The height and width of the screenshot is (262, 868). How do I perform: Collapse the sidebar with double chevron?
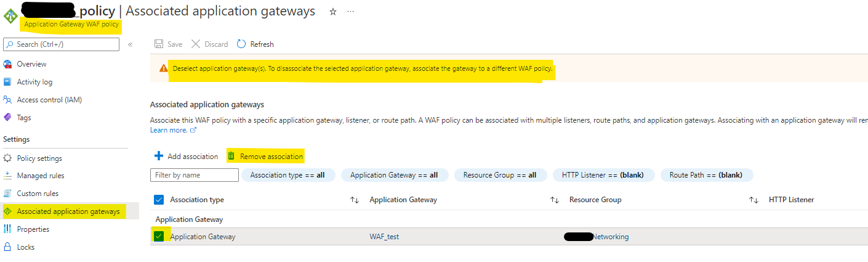(130, 44)
